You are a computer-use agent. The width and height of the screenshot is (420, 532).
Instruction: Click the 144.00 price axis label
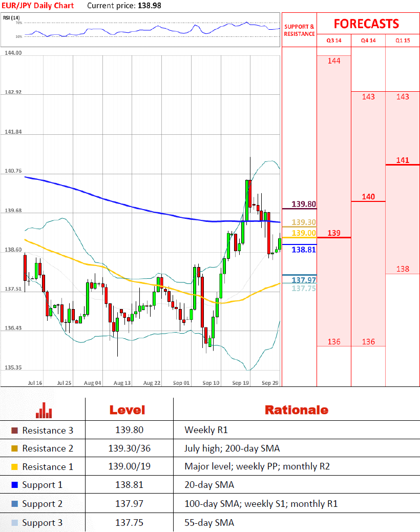pyautogui.click(x=13, y=53)
